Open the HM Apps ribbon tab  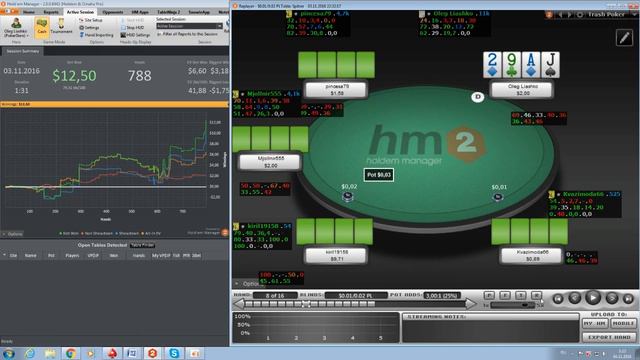click(x=140, y=12)
